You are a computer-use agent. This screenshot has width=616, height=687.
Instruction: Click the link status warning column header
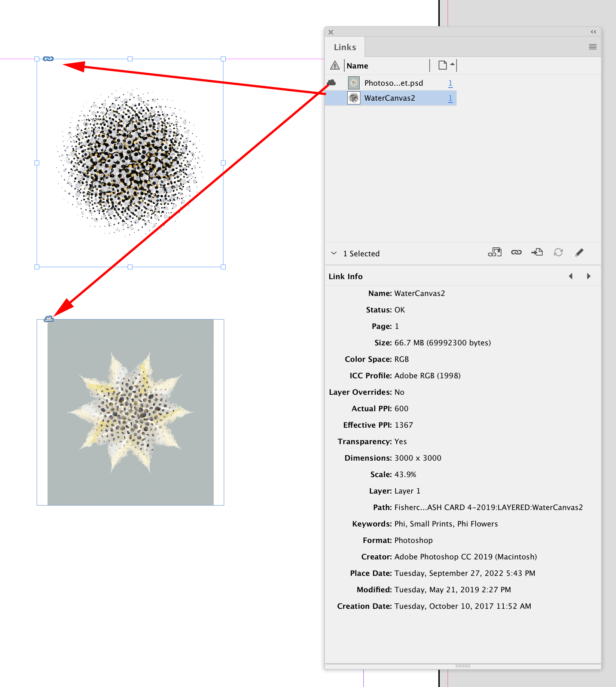(x=334, y=65)
